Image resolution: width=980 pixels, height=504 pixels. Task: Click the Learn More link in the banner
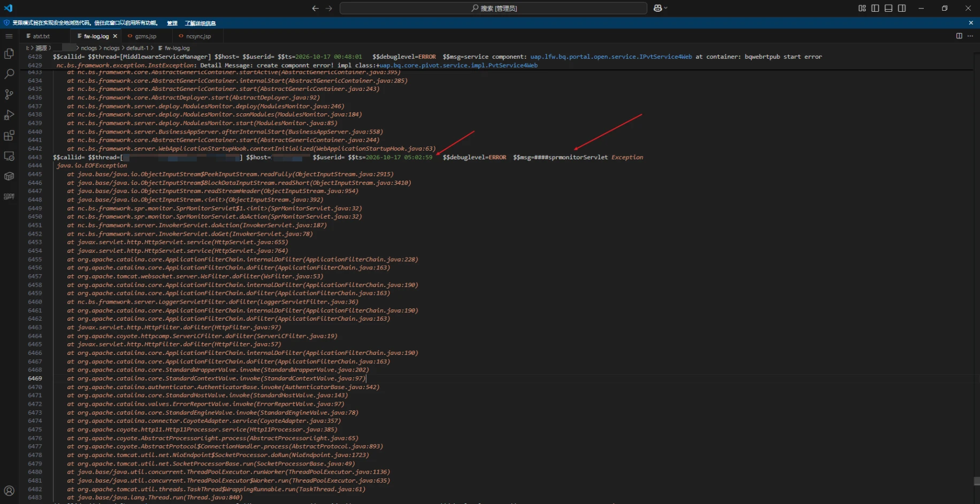click(x=200, y=23)
